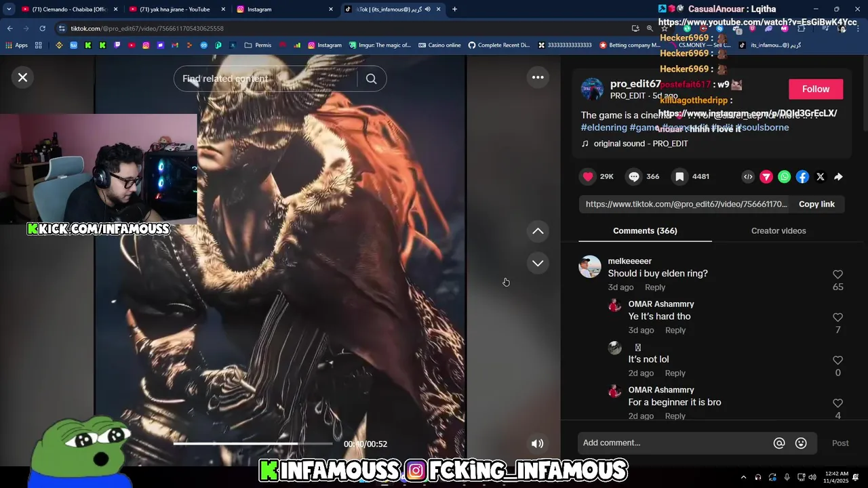Like the 'Ye It's hard tho' reply
Screen dimensions: 868x488
pos(837,317)
